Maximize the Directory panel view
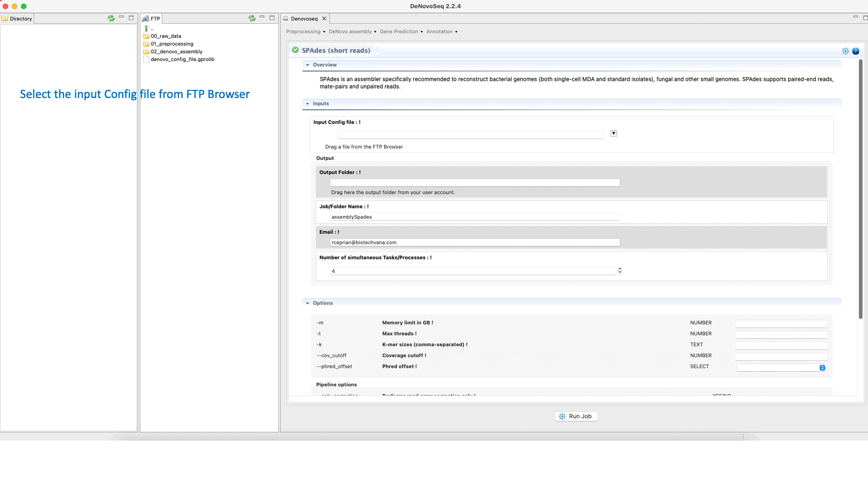Image resolution: width=868 pixels, height=488 pixels. [x=131, y=18]
